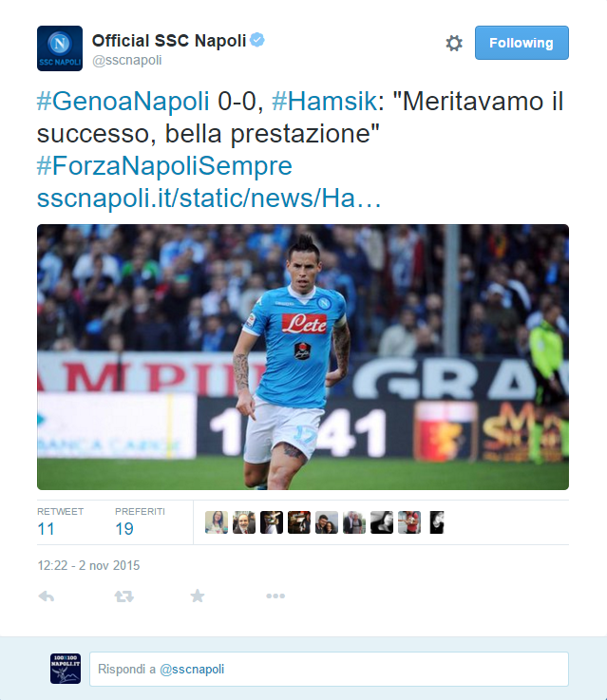Click the reply arrow icon
The height and width of the screenshot is (700, 607).
[47, 596]
